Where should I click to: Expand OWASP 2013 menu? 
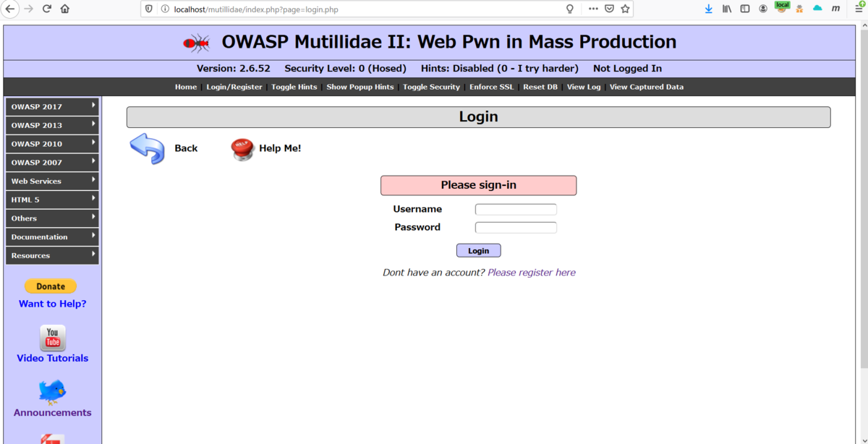click(52, 125)
